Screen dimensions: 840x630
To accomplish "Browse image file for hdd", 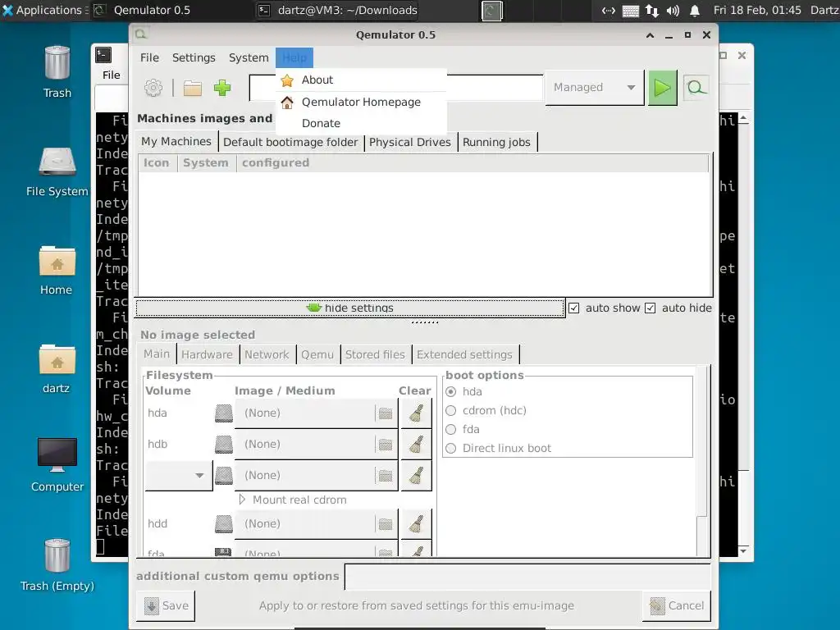I will point(386,523).
